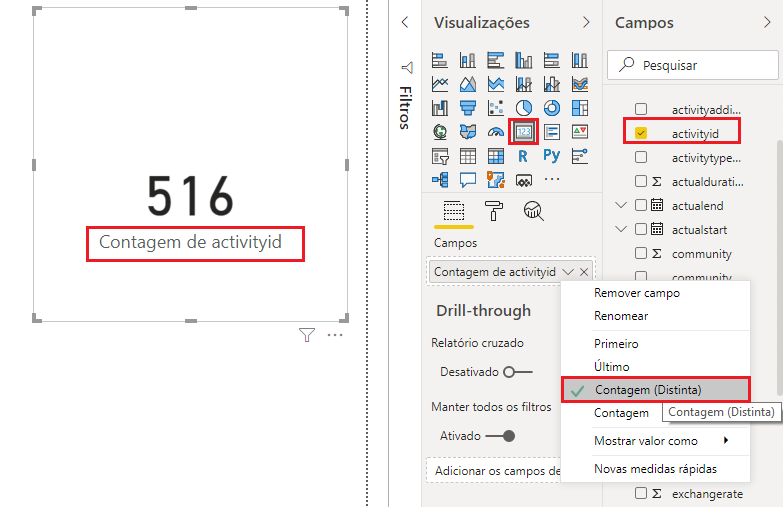The height and width of the screenshot is (507, 783).
Task: Switch to the fields well tab
Action: click(453, 211)
